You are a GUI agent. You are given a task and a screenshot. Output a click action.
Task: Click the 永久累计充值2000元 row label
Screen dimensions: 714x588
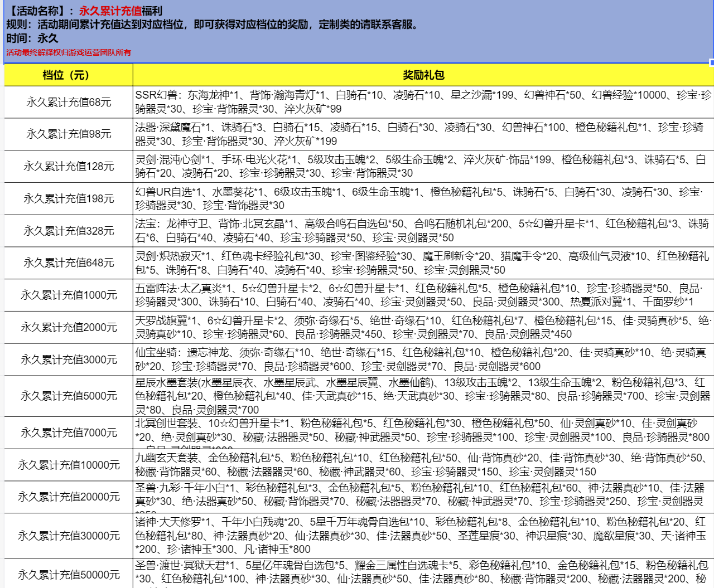tap(68, 328)
